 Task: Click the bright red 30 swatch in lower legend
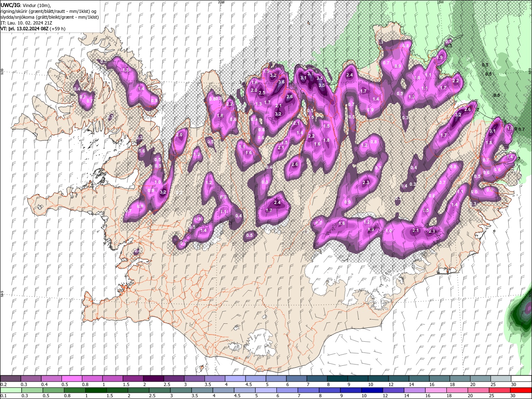click(520, 390)
